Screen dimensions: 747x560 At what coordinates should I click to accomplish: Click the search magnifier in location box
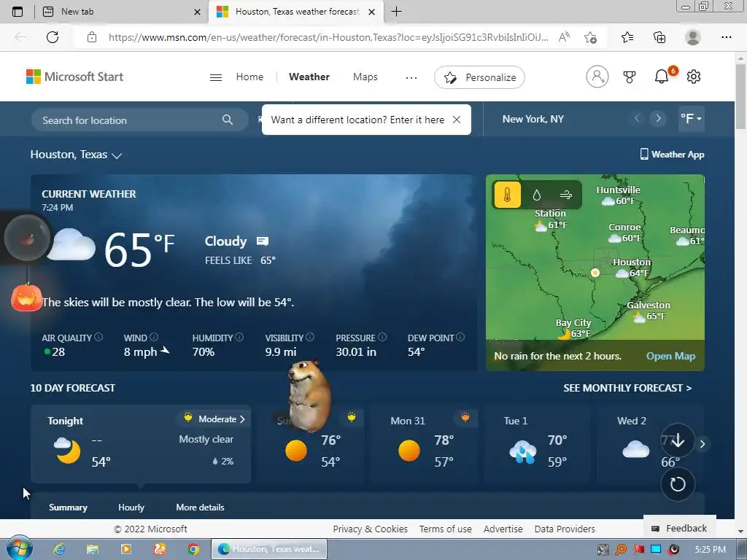pos(228,120)
